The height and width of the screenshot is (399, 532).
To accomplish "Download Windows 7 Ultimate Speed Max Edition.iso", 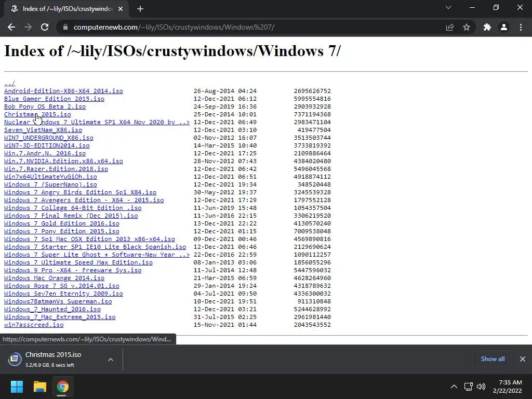I will pyautogui.click(x=78, y=262).
